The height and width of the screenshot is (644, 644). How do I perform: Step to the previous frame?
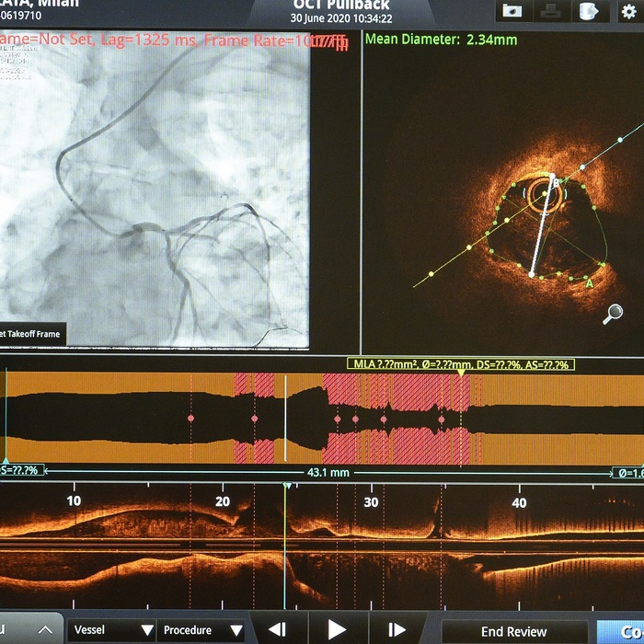pyautogui.click(x=277, y=630)
